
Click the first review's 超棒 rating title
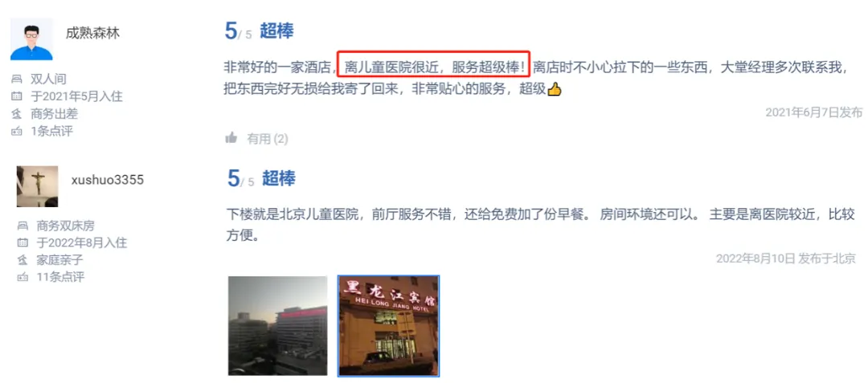point(276,31)
